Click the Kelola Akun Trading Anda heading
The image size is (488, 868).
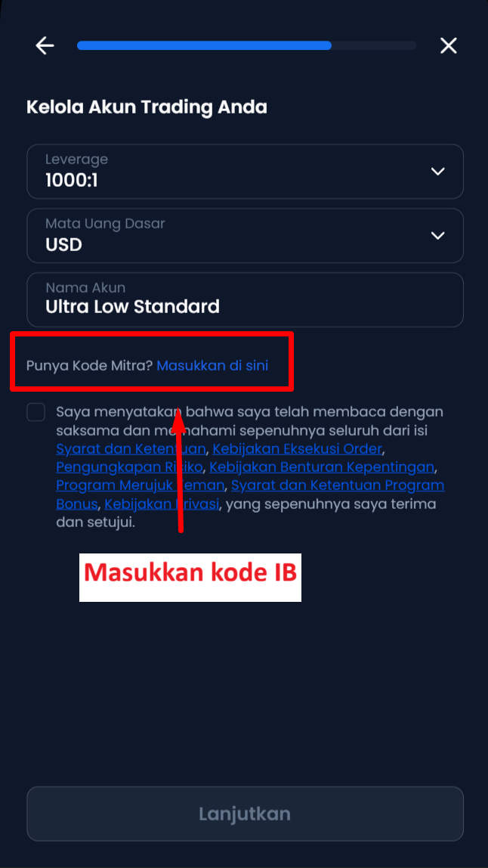[x=147, y=107]
